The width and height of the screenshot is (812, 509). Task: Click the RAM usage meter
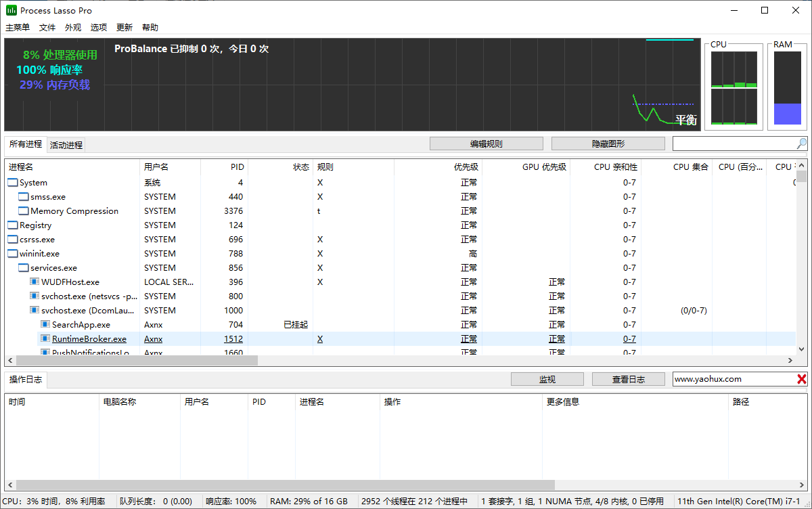tap(787, 88)
